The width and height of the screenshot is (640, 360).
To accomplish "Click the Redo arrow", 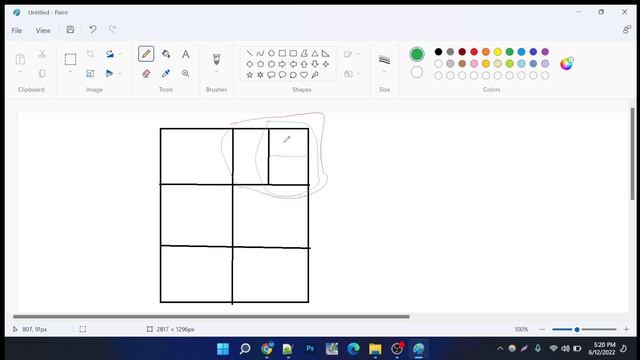I will pyautogui.click(x=112, y=29).
